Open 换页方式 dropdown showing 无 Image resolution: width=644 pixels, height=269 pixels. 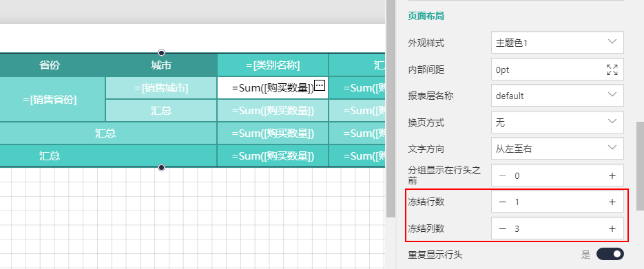(557, 122)
